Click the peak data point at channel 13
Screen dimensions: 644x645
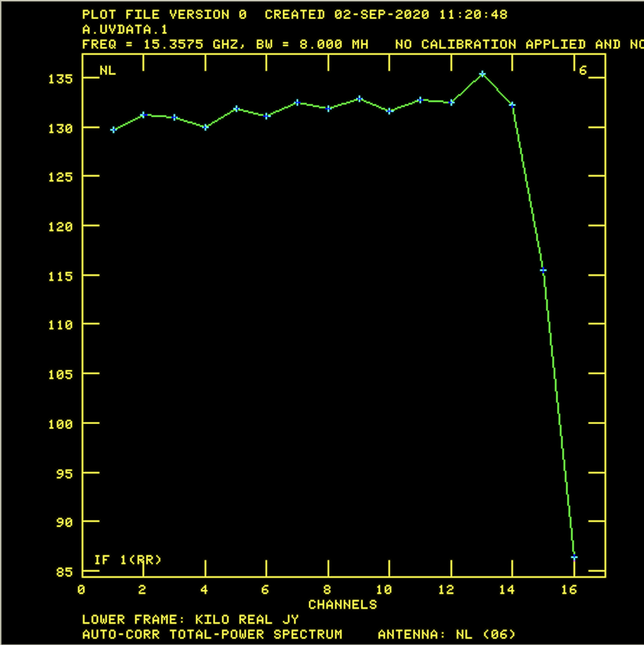[x=482, y=74]
